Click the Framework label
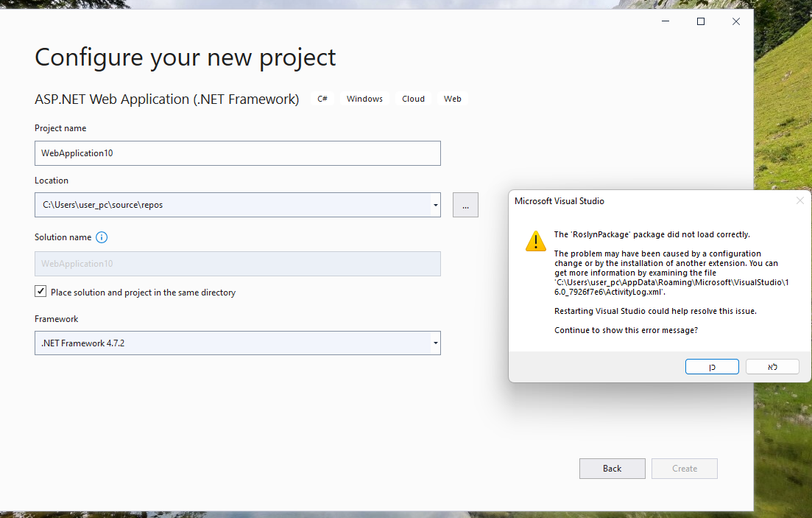812x518 pixels. [57, 319]
